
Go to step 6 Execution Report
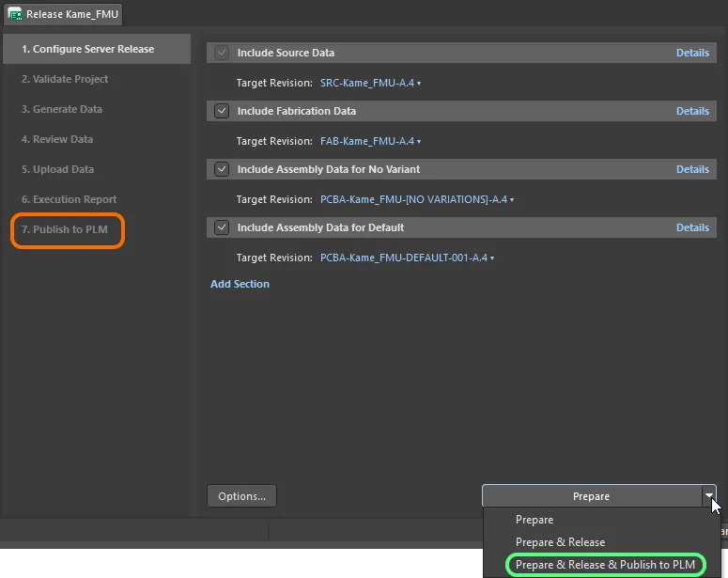click(69, 199)
